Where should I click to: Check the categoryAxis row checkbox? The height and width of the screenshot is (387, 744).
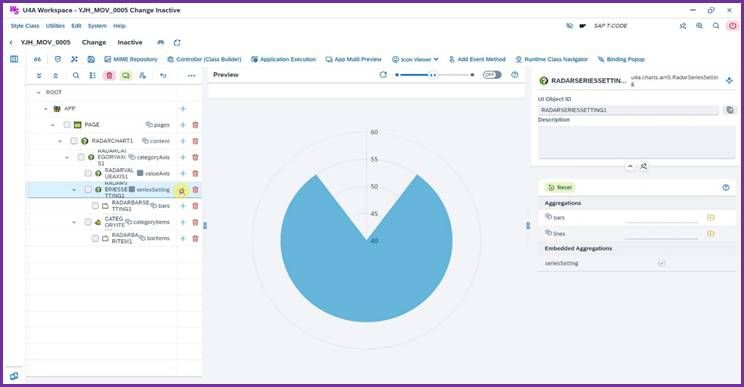(81, 157)
